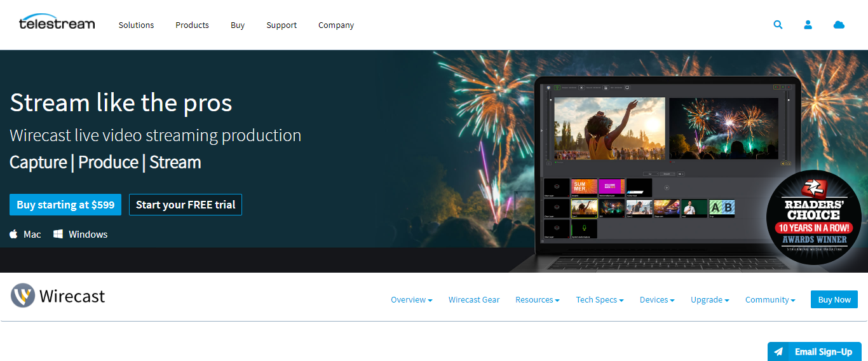Viewport: 868px width, 361px height.
Task: Click the Telestream logo
Action: 57,22
